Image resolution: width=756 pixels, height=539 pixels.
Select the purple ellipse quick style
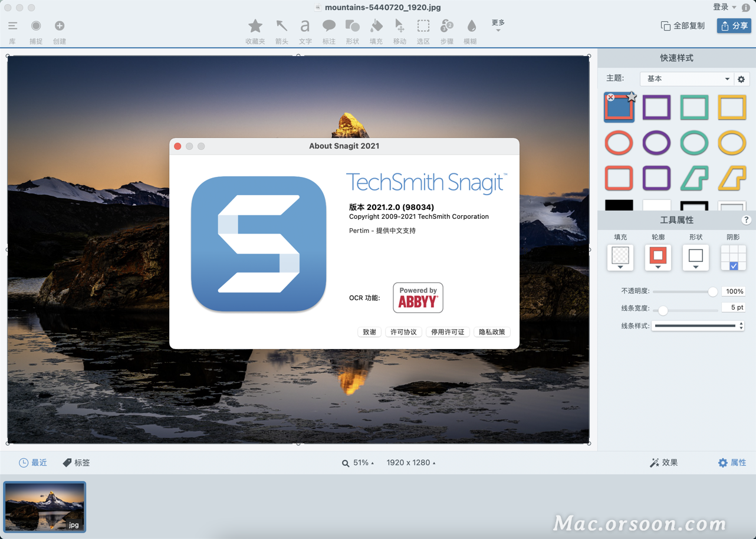[x=656, y=143]
